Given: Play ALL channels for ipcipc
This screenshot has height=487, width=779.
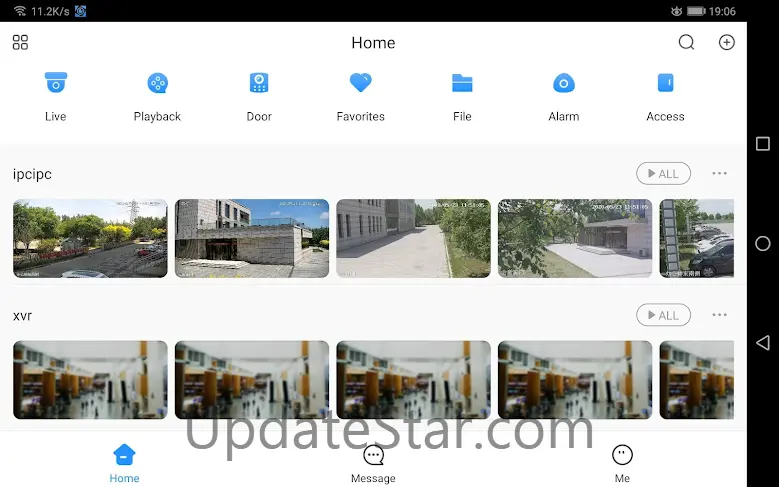Looking at the screenshot, I should (x=663, y=173).
